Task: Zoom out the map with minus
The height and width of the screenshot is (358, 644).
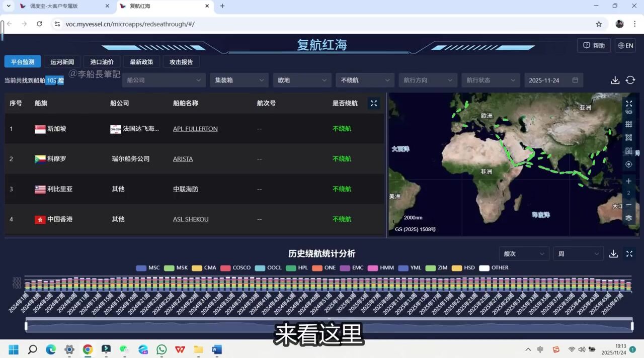Action: coord(628,205)
